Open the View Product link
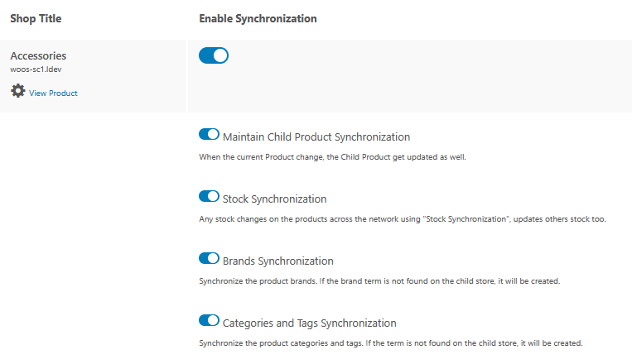The image size is (632, 364). click(53, 93)
